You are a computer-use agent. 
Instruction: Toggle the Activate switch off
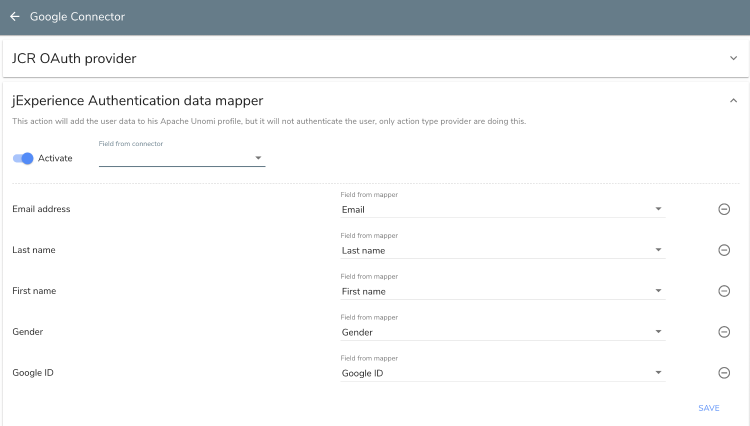point(23,158)
